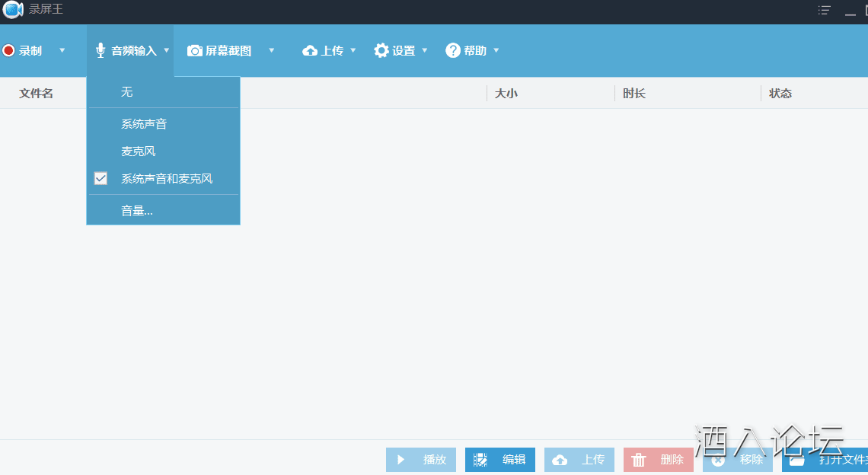Choose 麦克风 as audio input
This screenshot has width=868, height=475.
point(139,151)
